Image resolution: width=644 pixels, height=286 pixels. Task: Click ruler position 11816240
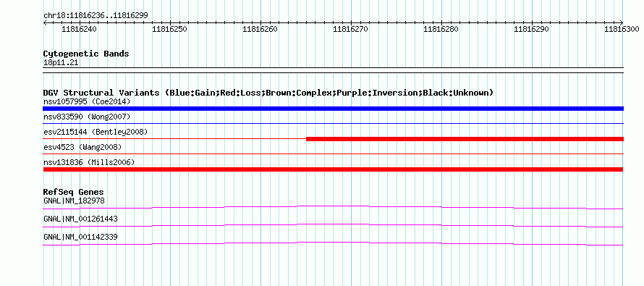pos(80,29)
